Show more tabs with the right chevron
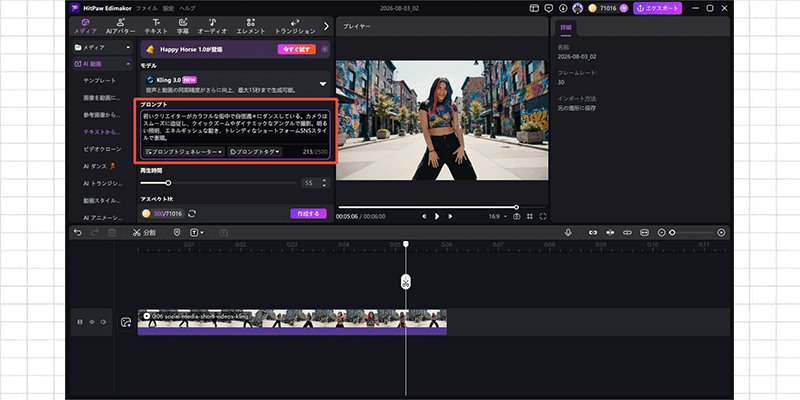 click(x=327, y=26)
